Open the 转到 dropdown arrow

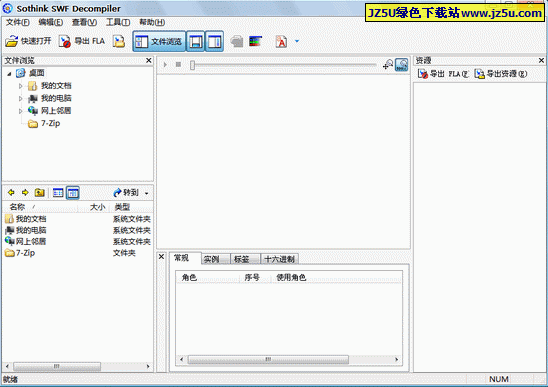tap(147, 193)
